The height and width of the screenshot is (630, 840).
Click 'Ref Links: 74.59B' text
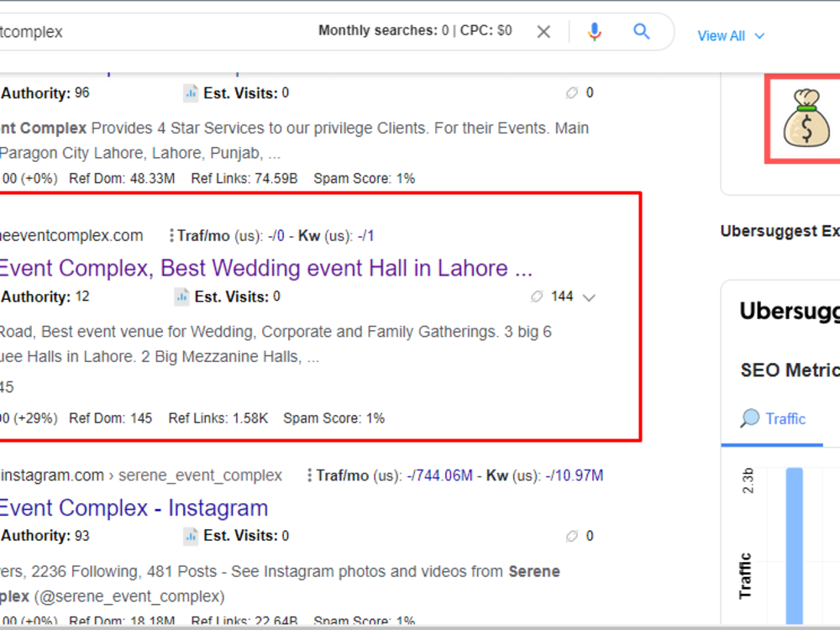pyautogui.click(x=244, y=178)
